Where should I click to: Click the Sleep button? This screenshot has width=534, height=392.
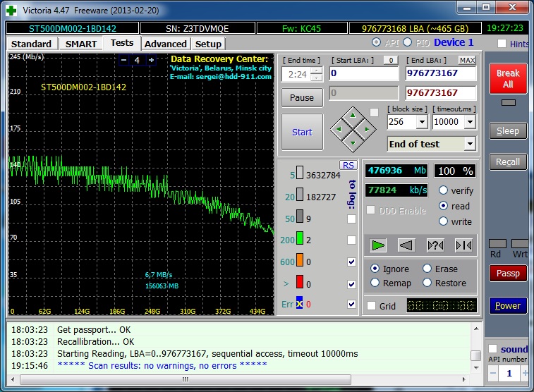click(508, 131)
